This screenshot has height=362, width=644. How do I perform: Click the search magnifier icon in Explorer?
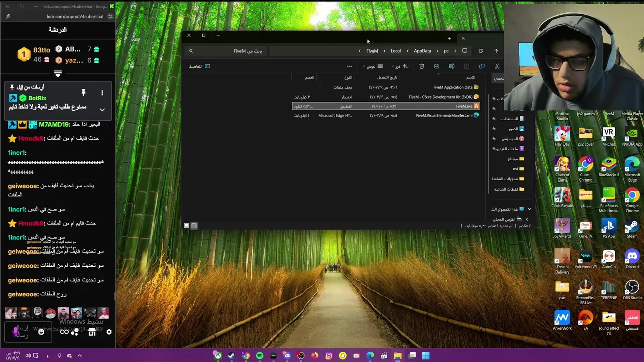click(191, 51)
